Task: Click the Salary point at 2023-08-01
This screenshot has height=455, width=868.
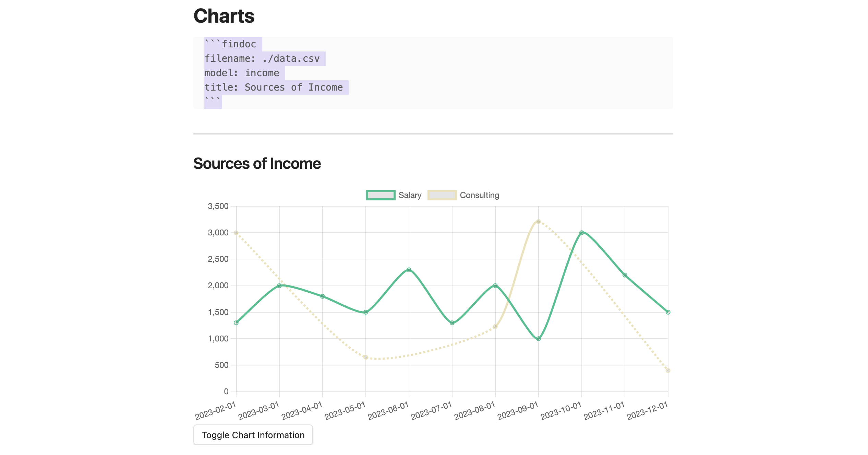Action: pos(495,285)
